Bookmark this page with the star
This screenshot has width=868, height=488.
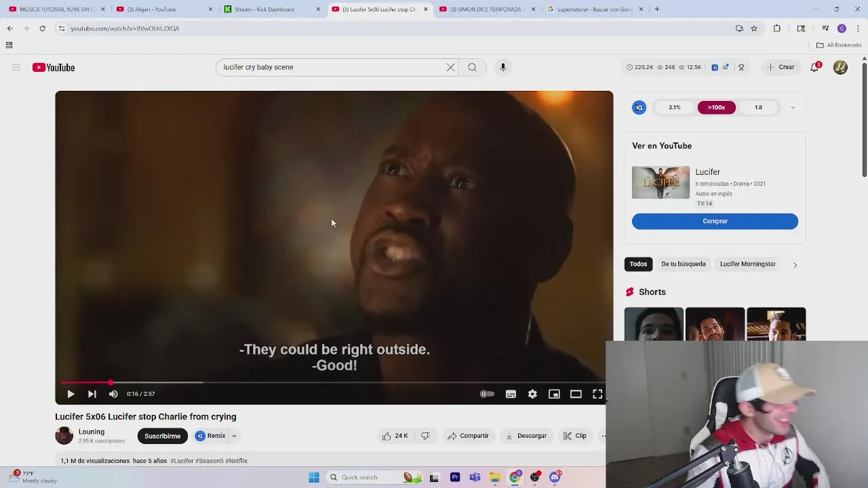point(753,28)
